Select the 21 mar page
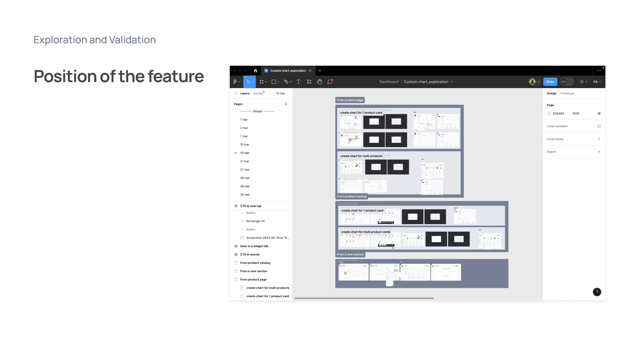This screenshot has height=362, width=644. tap(245, 161)
